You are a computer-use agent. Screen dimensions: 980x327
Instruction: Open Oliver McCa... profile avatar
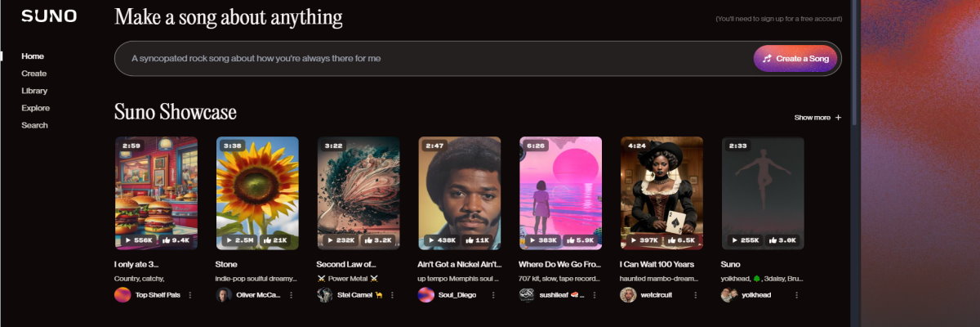224,295
